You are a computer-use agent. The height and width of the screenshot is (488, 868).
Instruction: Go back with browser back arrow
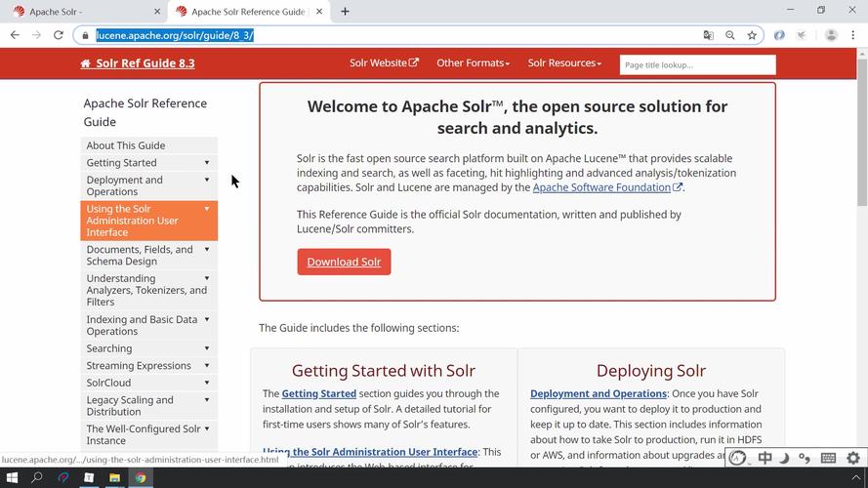click(x=15, y=35)
